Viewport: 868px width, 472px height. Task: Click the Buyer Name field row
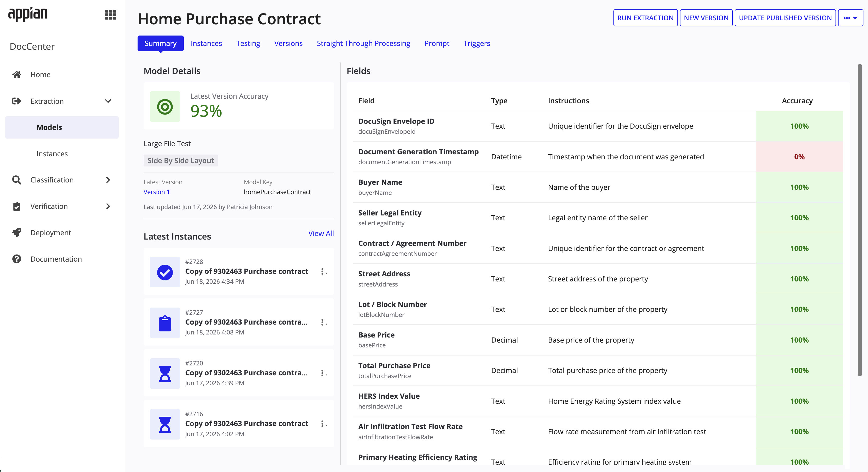point(598,187)
